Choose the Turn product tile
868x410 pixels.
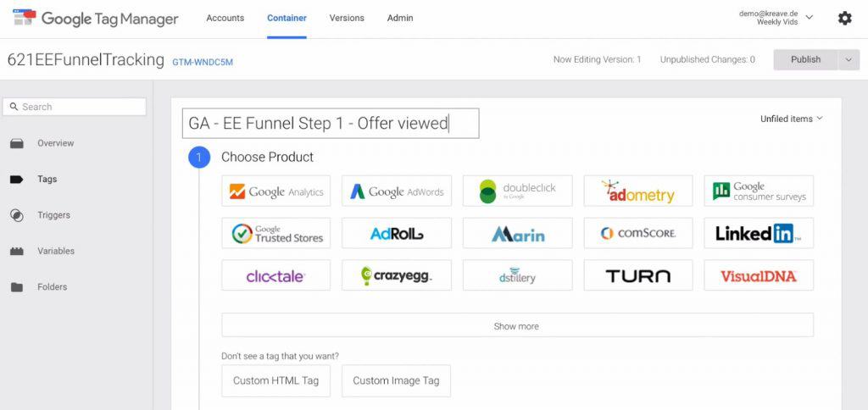pyautogui.click(x=637, y=275)
